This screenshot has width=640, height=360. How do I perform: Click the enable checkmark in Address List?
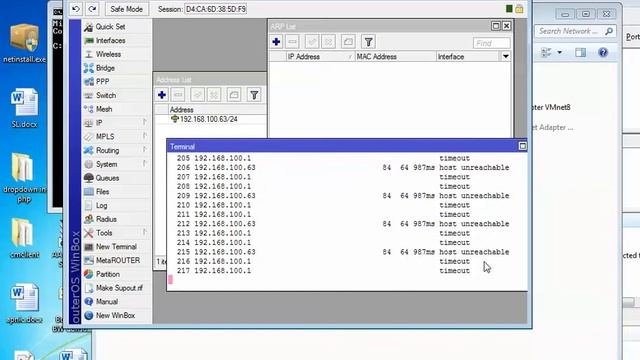coord(198,95)
